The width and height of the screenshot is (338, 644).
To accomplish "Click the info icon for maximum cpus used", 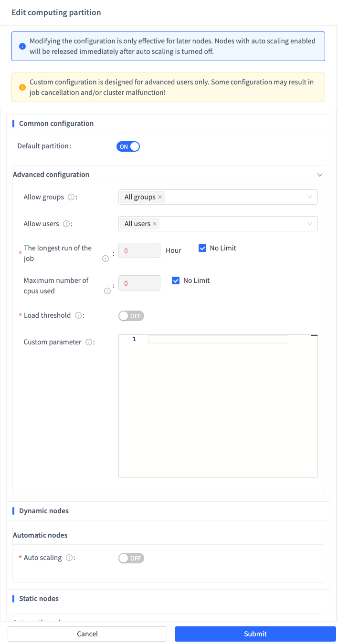I will click(107, 291).
